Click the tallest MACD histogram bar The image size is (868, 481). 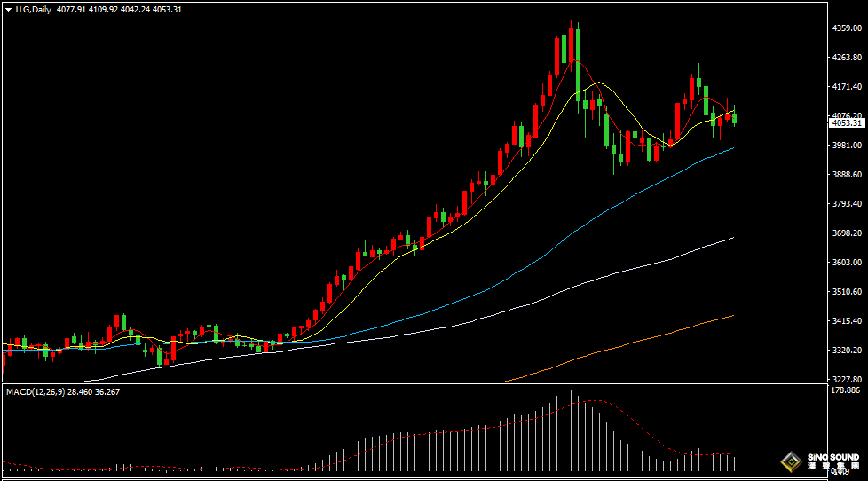tap(572, 430)
